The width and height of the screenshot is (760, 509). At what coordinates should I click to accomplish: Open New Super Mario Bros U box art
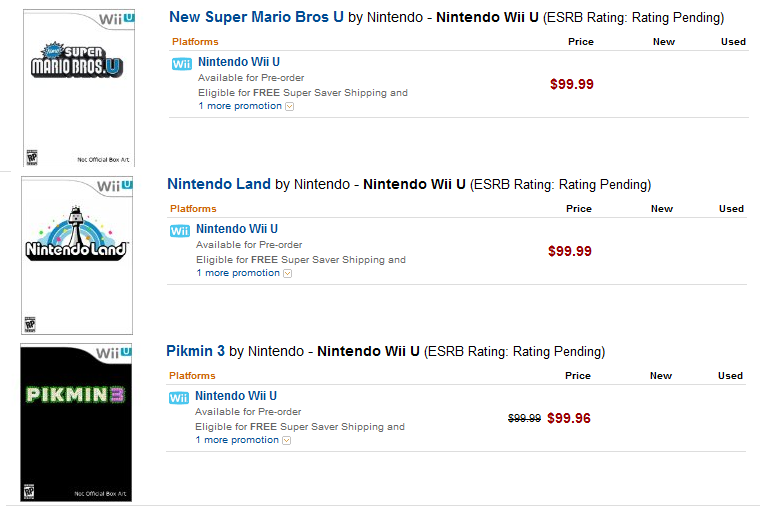78,87
